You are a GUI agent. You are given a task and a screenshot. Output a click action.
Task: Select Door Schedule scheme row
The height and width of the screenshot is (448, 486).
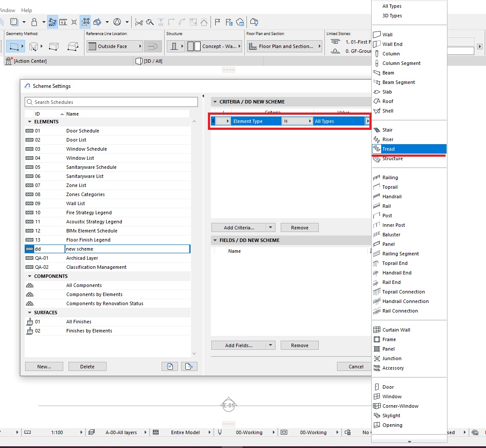coord(107,131)
